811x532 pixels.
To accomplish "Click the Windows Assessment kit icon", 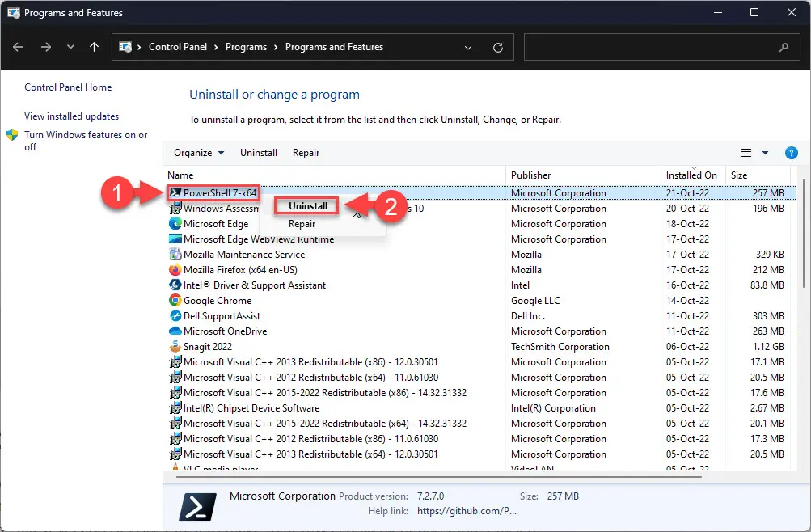I will (x=175, y=209).
